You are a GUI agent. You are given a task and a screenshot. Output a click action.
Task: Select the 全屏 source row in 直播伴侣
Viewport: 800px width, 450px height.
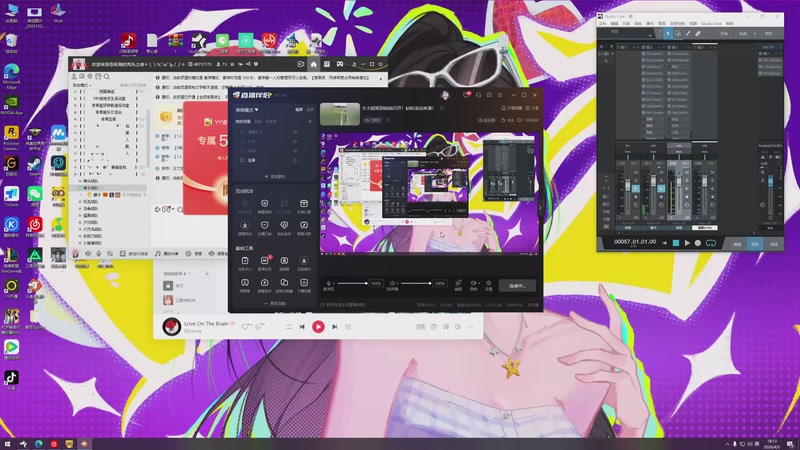click(273, 160)
